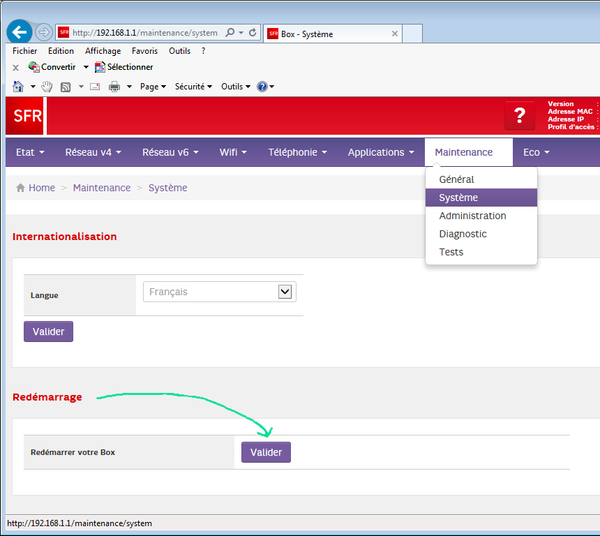Click into the browser address bar URL
Screen dimensions: 600x536
pos(145,33)
